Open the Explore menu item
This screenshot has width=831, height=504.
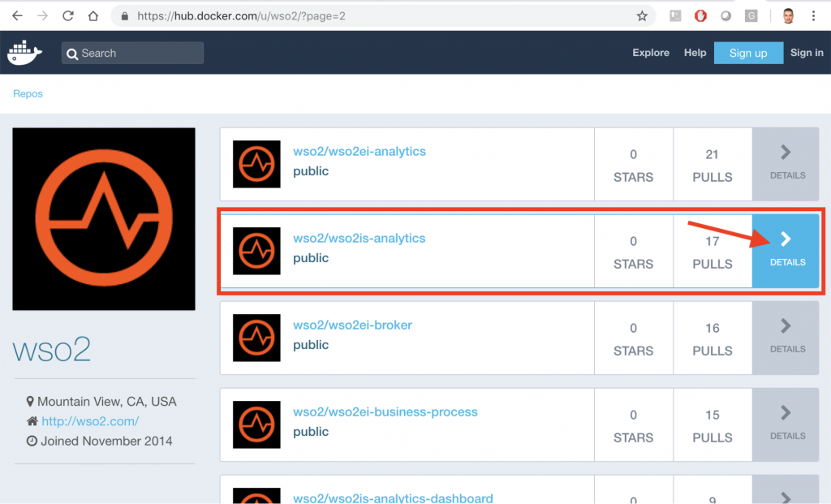tap(651, 53)
